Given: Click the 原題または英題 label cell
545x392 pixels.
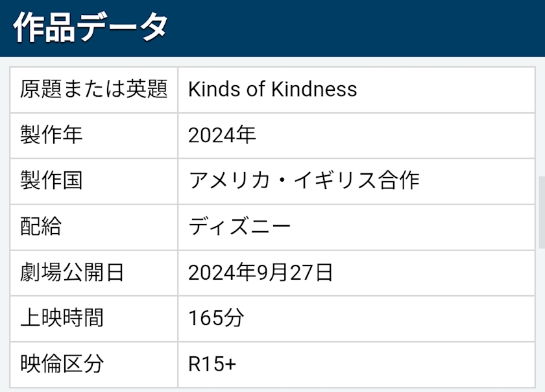Looking at the screenshot, I should [x=93, y=90].
